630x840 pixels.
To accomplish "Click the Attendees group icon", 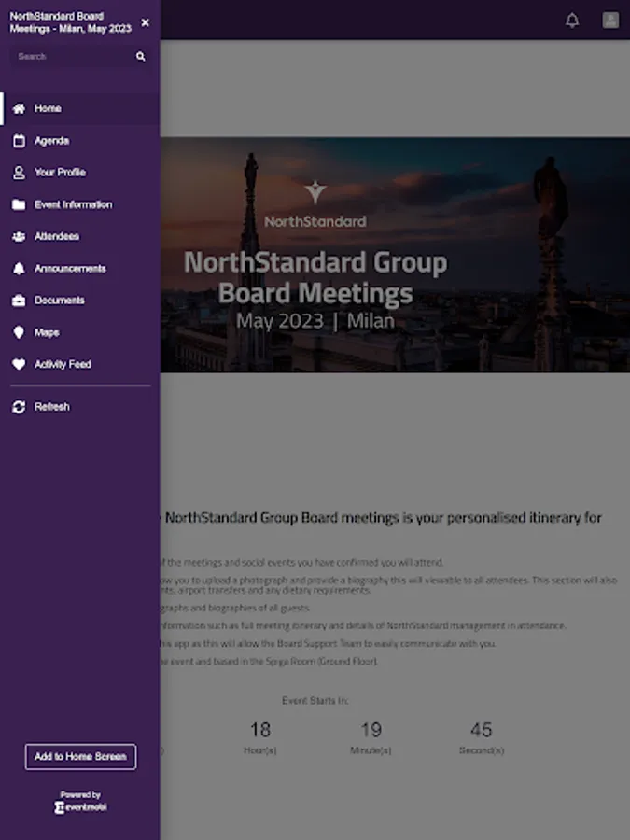I will [19, 237].
